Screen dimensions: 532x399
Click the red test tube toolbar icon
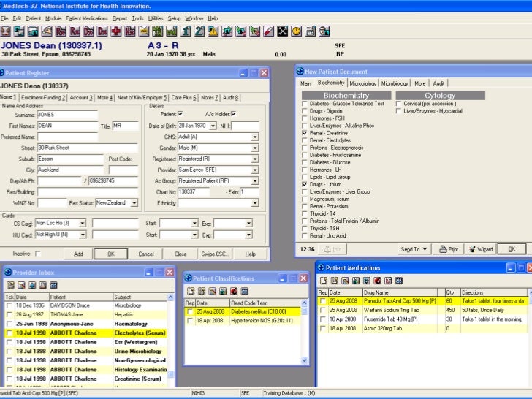[x=268, y=31]
